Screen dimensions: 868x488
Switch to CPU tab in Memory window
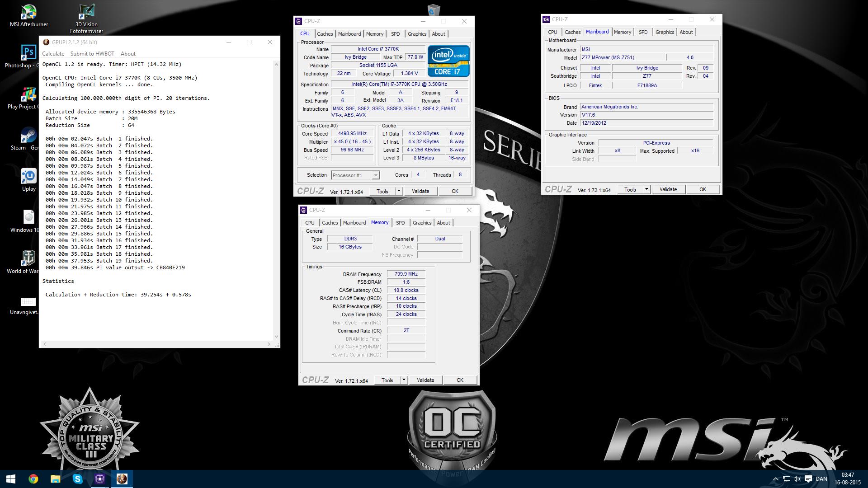[x=310, y=223]
